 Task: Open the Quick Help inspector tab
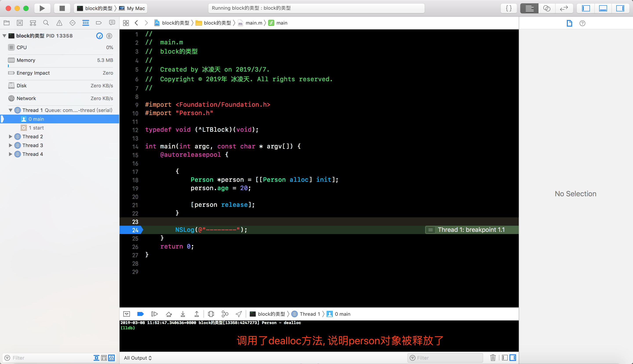(x=582, y=23)
